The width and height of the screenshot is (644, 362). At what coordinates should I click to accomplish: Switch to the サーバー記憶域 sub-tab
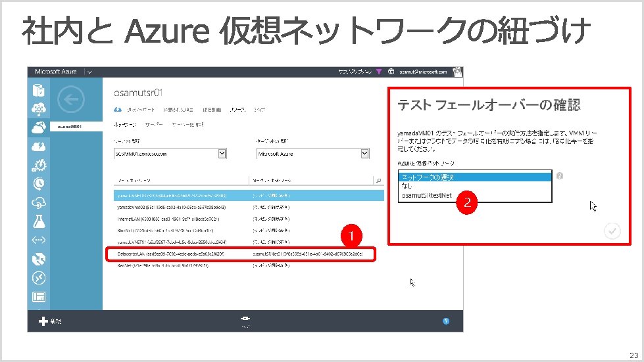point(187,125)
